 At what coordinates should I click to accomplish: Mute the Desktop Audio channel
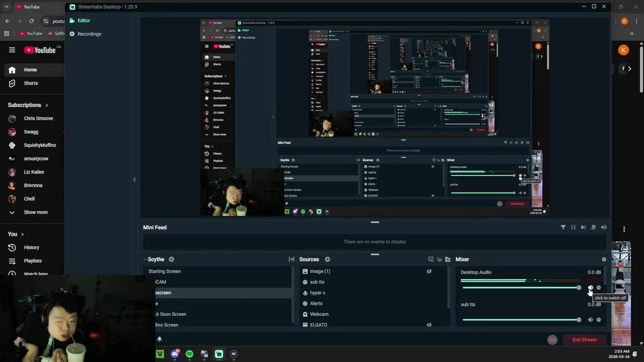591,288
